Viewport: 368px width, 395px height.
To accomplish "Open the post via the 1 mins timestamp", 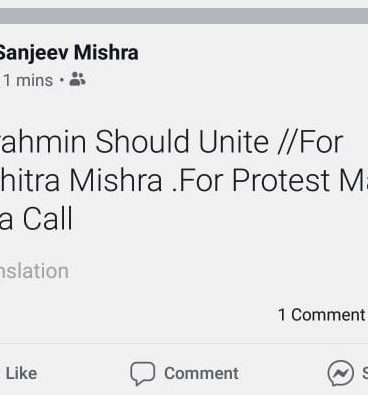I will pos(28,80).
